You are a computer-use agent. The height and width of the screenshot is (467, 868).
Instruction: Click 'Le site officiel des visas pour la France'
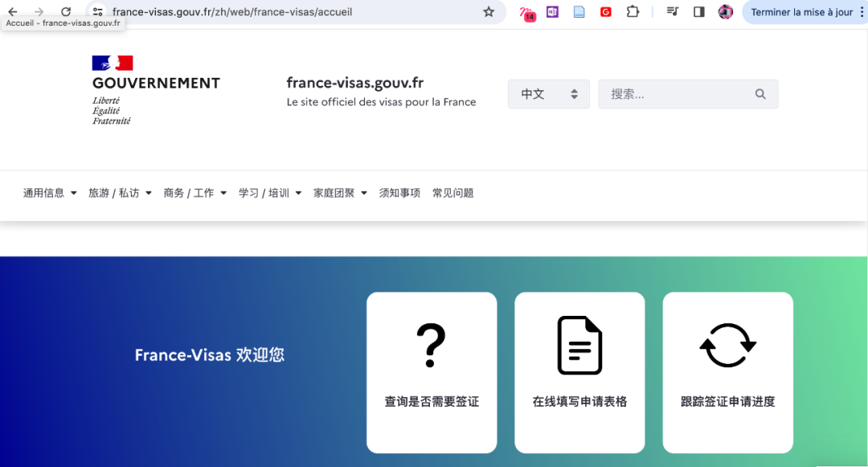coord(382,102)
